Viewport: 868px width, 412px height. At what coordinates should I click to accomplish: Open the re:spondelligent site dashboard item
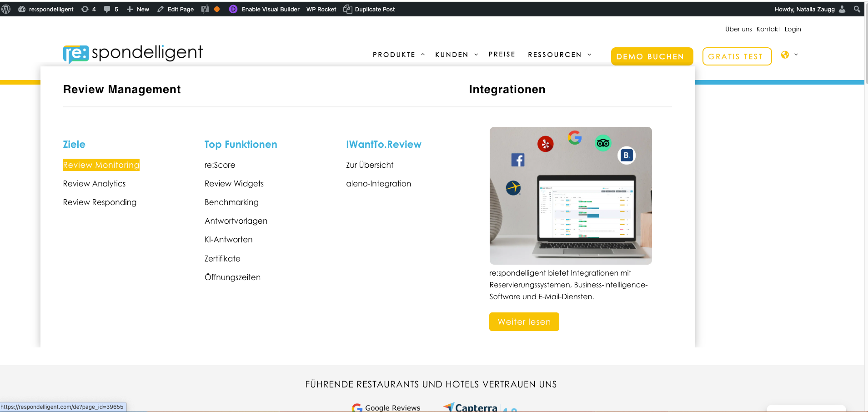[46, 9]
